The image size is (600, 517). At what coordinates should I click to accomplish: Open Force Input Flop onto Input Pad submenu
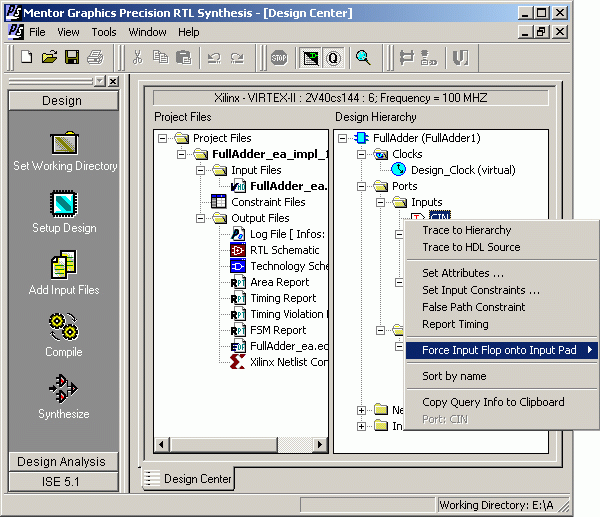point(502,350)
